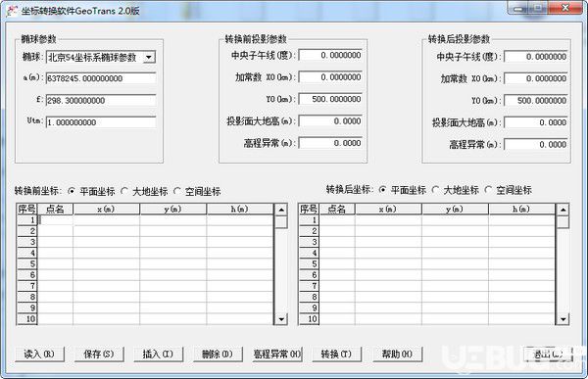This screenshot has width=588, height=379.
Task: Click the 读入(R) button
Action: click(x=39, y=354)
